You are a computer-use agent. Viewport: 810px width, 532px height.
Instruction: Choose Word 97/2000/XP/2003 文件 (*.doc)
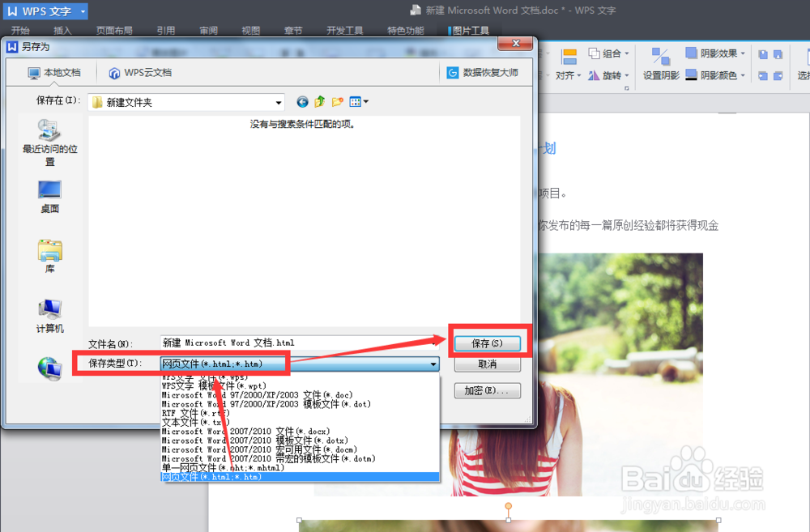tap(300, 395)
